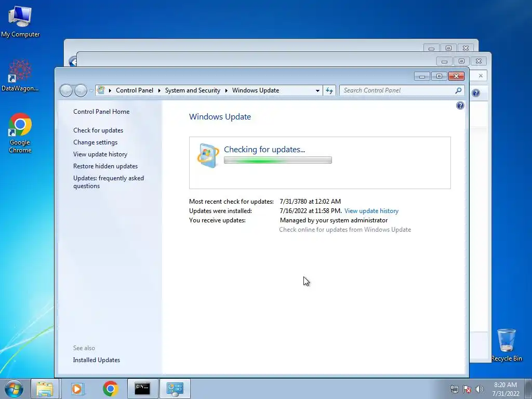Click the Windows Update shield icon

(x=208, y=155)
